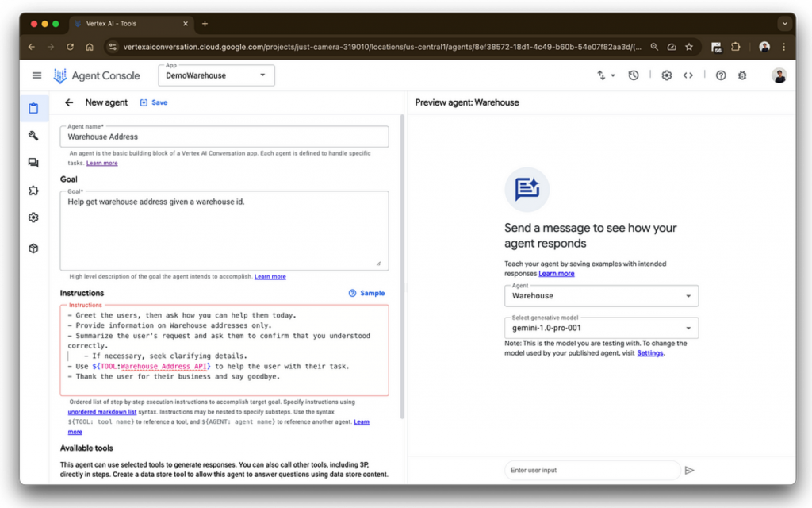Click the left panel vertical scrollbar
Viewport: 812px width, 508px height.
(x=402, y=267)
